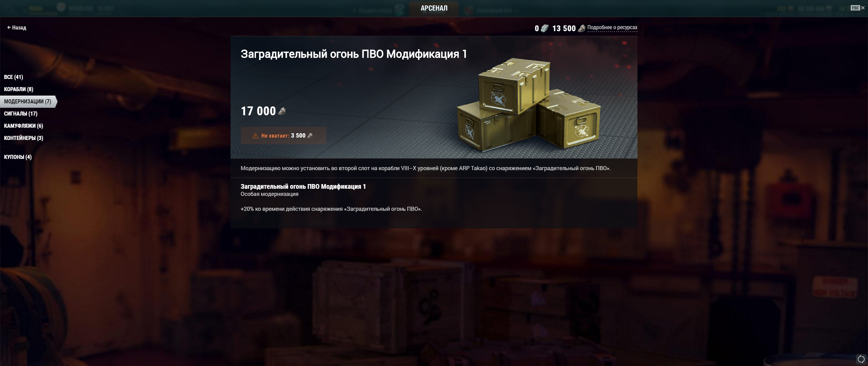
Task: Go back with the Назад arrow
Action: click(x=17, y=28)
